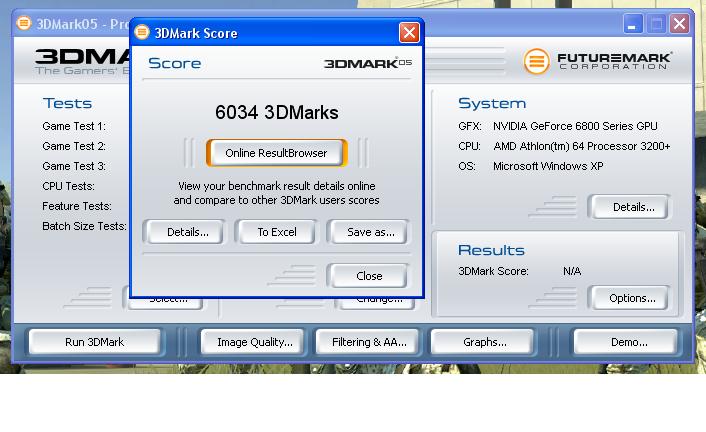Open the Graphs... tool
The height and width of the screenshot is (432, 706).
484,342
